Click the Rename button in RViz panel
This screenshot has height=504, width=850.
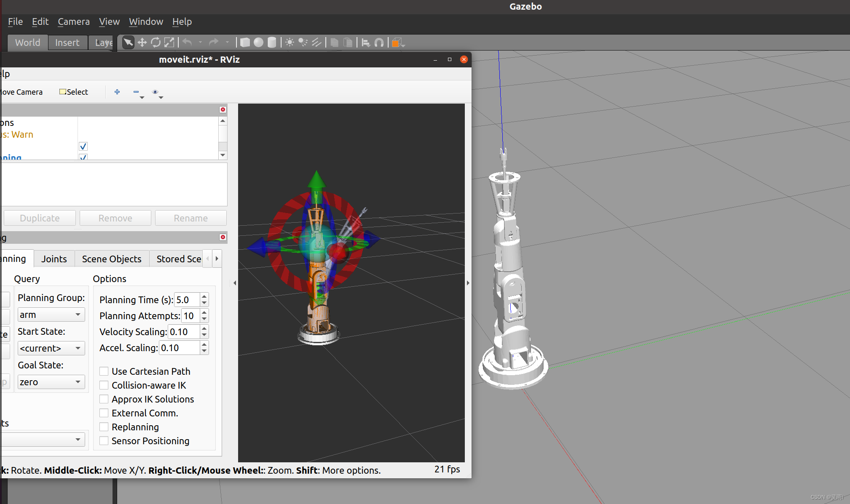190,218
